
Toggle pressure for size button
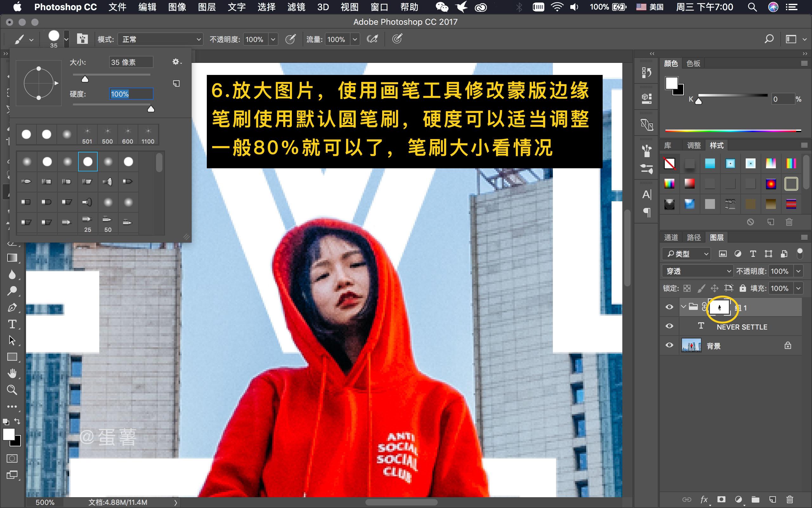click(x=397, y=39)
